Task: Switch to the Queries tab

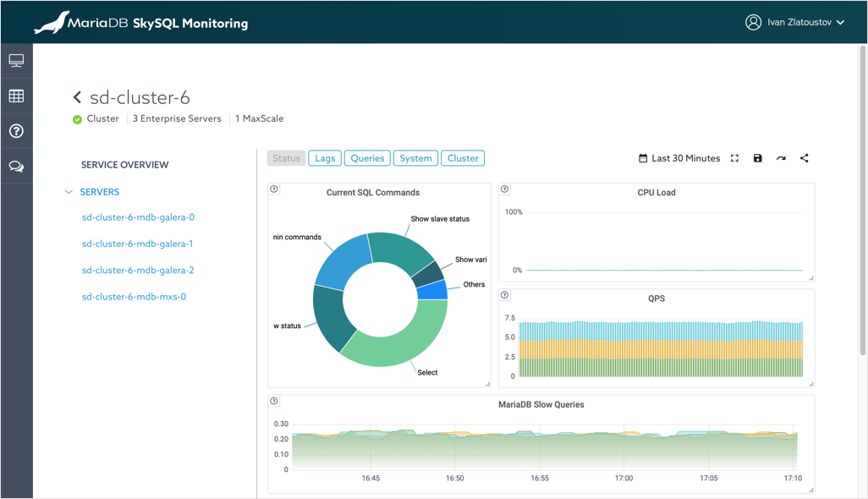Action: pos(367,158)
